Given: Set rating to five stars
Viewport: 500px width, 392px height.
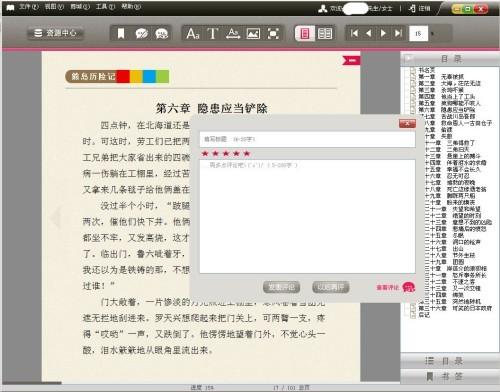Looking at the screenshot, I should point(247,153).
